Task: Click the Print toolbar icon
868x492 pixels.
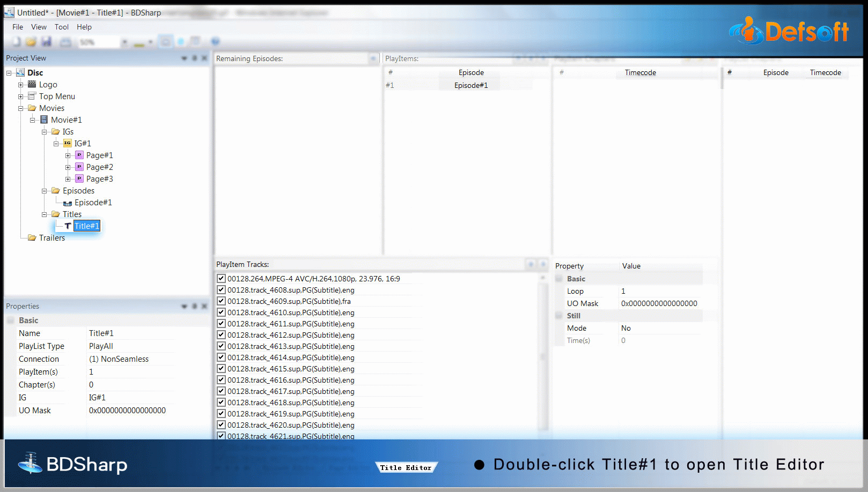Action: (65, 42)
